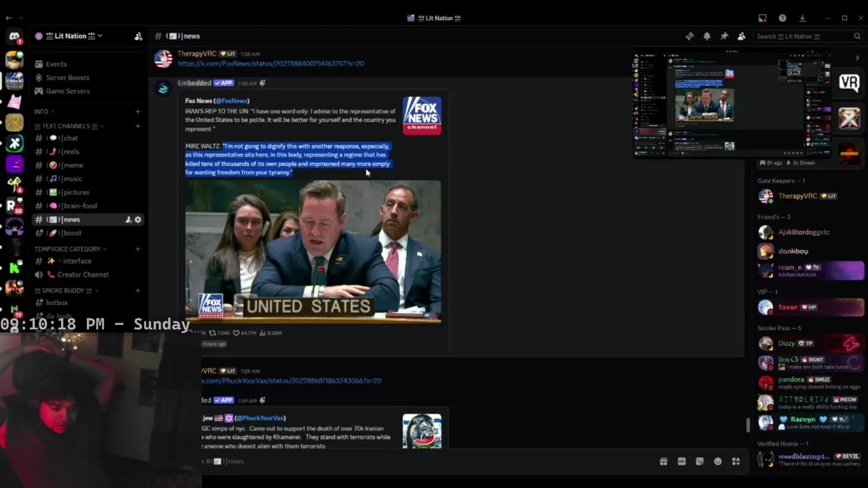Click create invite icon on news channel
Viewport: 868px width, 488px height.
tap(128, 220)
